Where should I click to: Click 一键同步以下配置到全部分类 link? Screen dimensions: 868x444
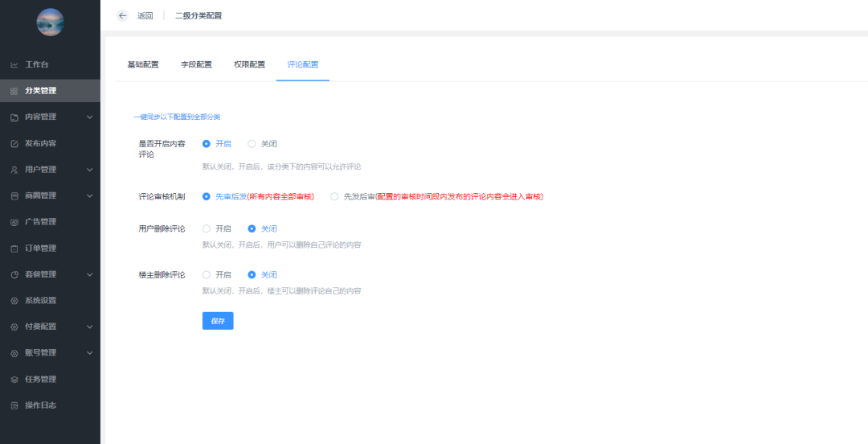tap(177, 117)
